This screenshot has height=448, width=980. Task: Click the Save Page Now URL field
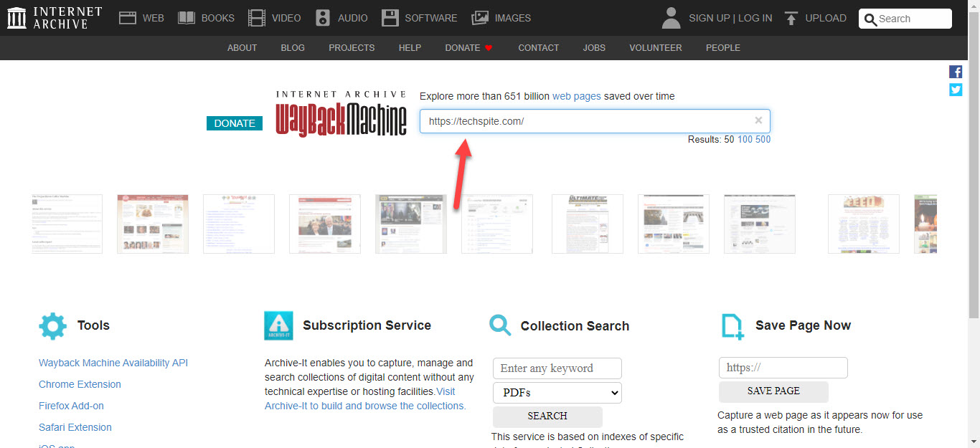click(x=783, y=368)
